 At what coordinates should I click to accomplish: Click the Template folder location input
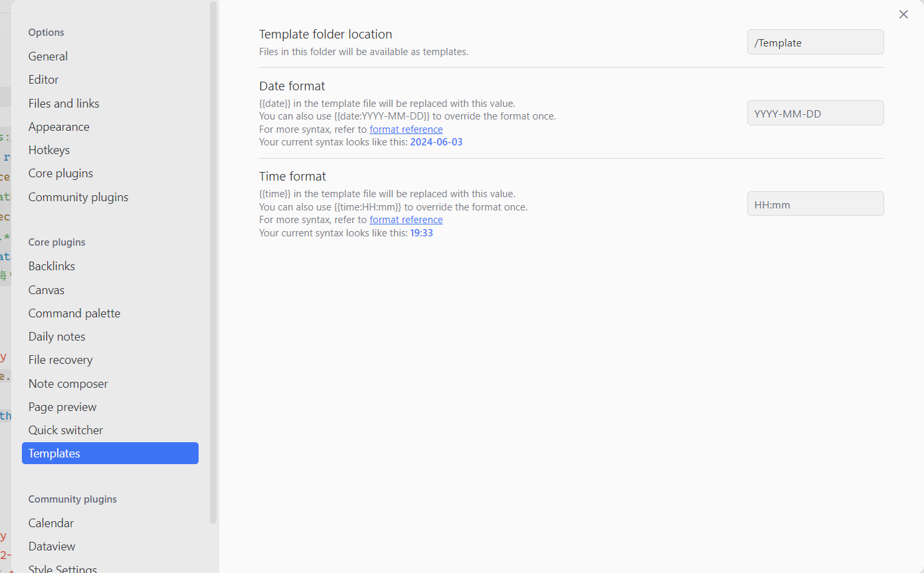pyautogui.click(x=815, y=42)
